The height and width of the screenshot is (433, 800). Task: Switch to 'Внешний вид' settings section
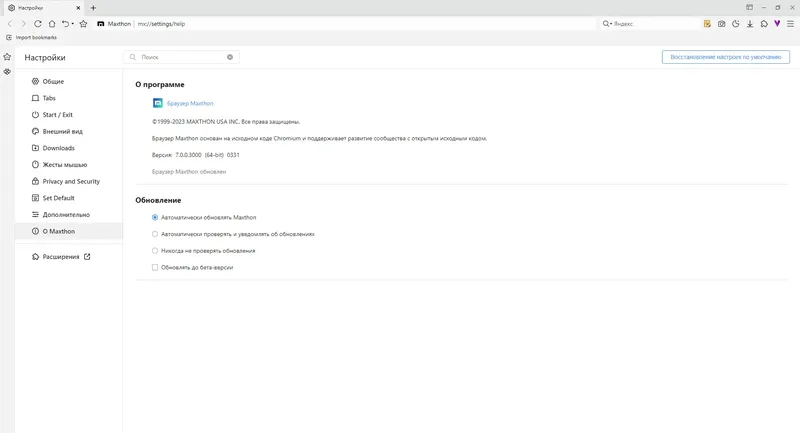62,131
